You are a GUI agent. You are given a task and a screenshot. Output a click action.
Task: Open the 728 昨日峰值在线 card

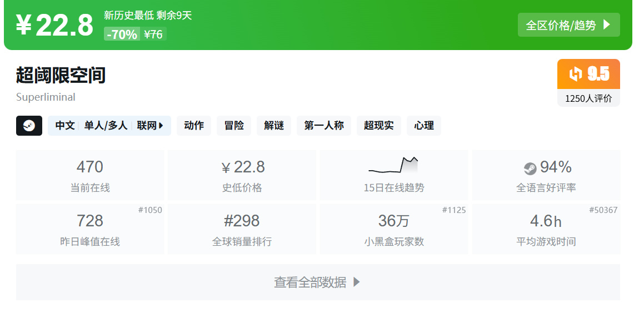90,229
